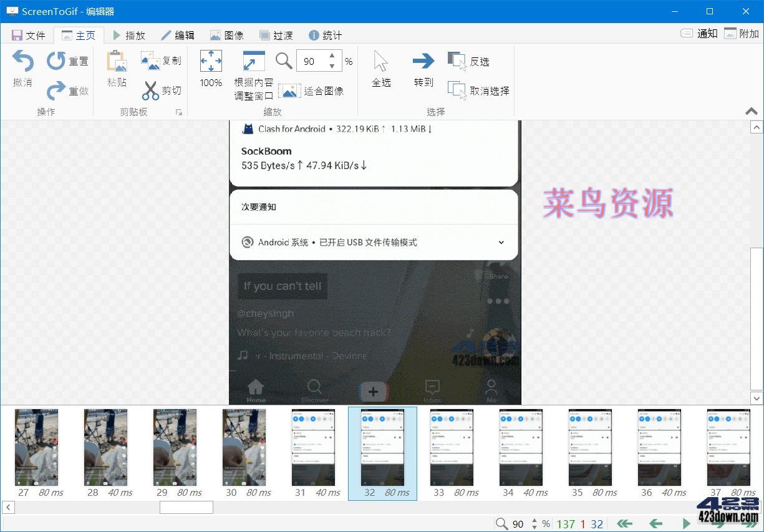Viewport: 764px width, 532px height.
Task: Open the 剪贴板 group dialog launcher
Action: pyautogui.click(x=180, y=111)
